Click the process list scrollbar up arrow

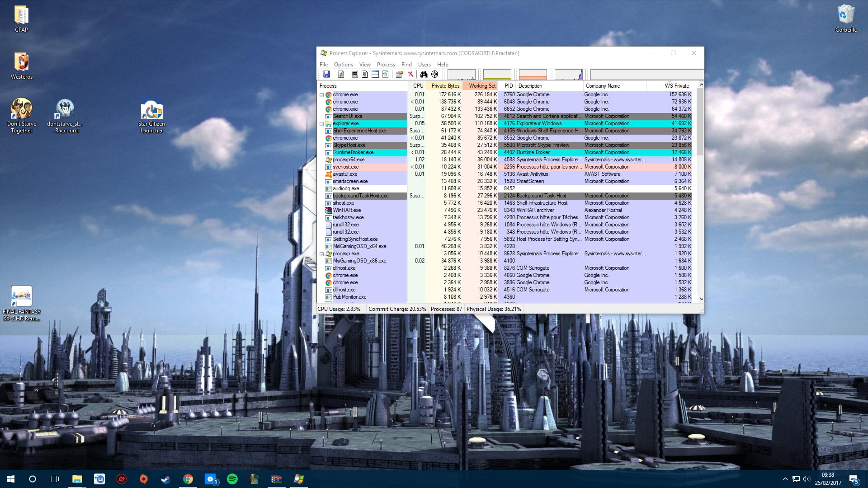point(701,85)
